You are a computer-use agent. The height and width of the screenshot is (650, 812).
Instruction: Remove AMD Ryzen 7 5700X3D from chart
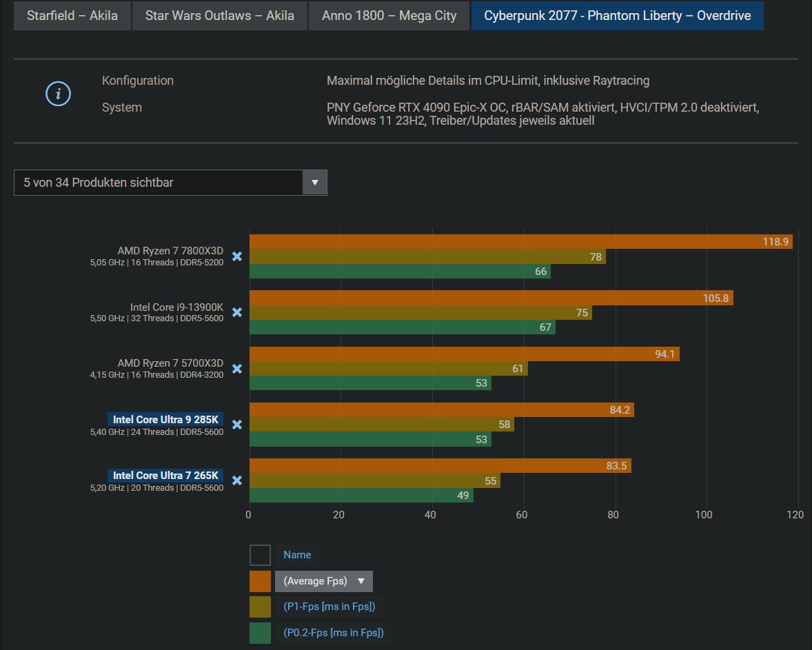[x=237, y=369]
